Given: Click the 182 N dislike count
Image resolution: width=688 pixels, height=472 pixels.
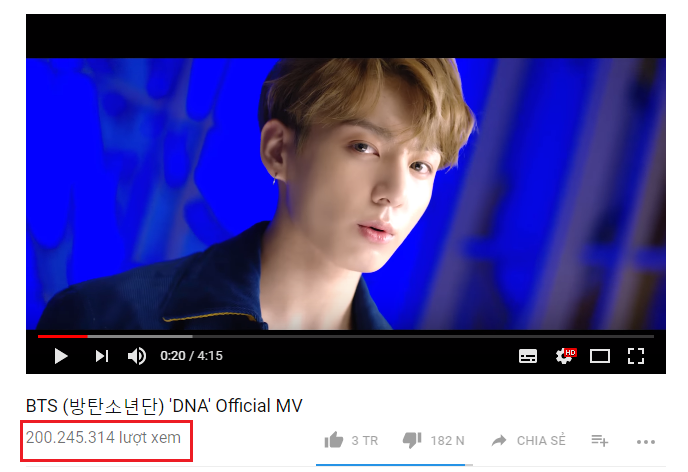Looking at the screenshot, I should point(447,440).
